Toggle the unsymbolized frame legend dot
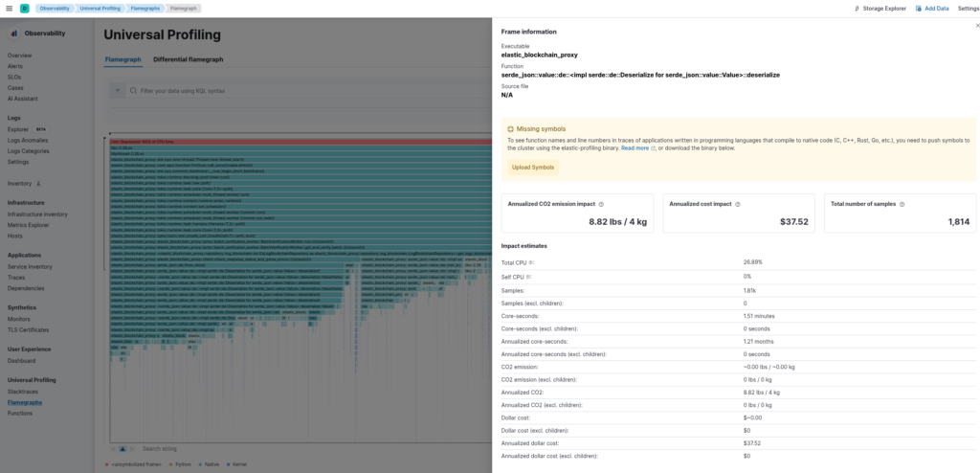 (107, 464)
